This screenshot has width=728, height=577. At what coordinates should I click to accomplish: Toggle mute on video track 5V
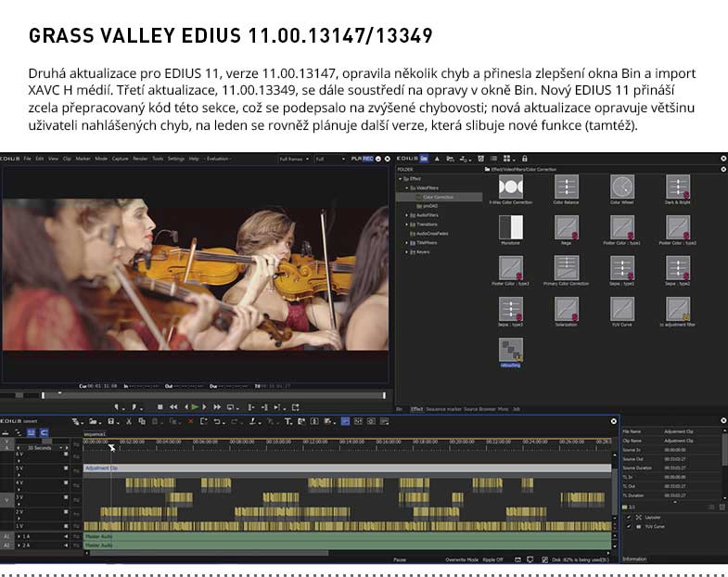point(66,468)
